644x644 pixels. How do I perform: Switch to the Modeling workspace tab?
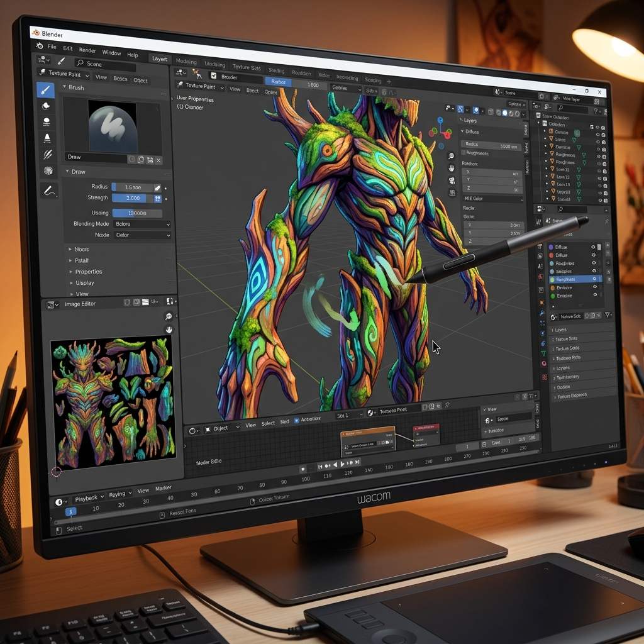[186, 61]
